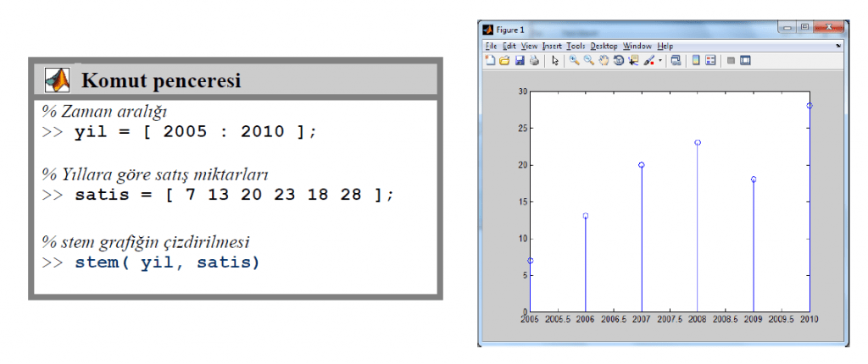Click the line 'satis = [ 7 13 20 23 18 28 ];'
The image size is (868, 364).
[x=234, y=196]
